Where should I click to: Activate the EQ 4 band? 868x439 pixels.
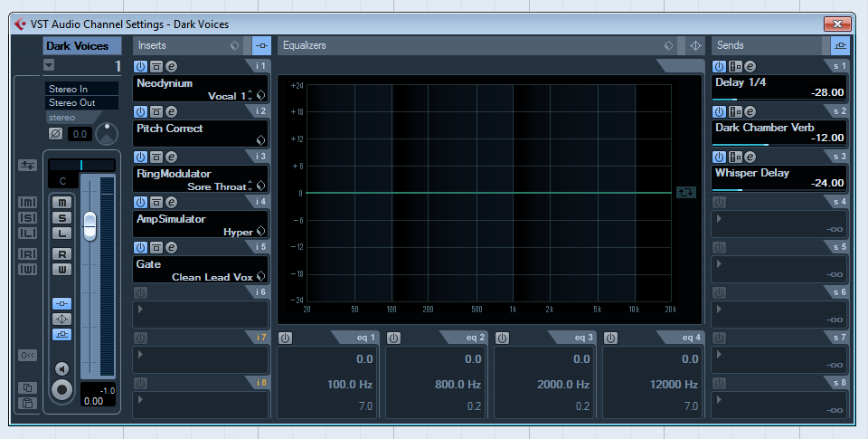point(611,338)
